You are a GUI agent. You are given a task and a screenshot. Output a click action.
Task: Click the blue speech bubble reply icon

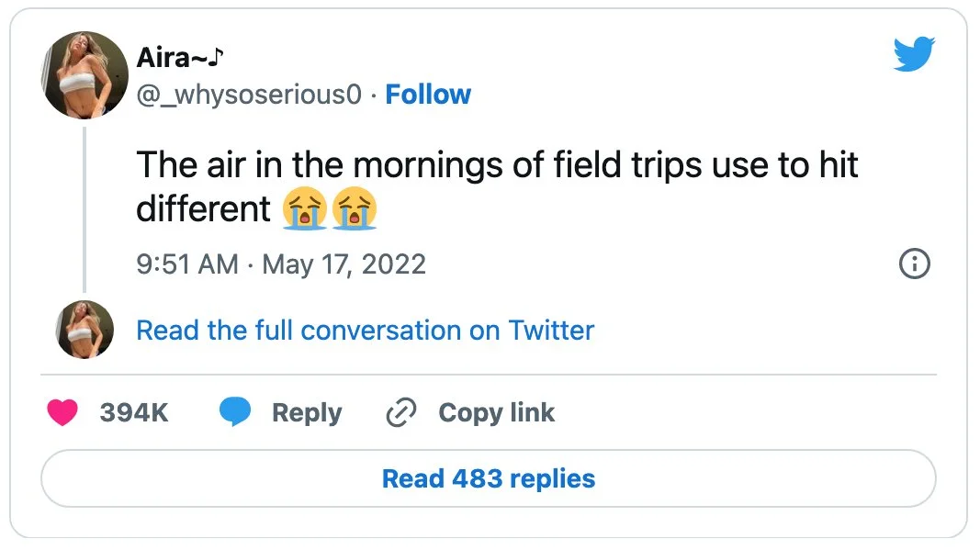(235, 413)
